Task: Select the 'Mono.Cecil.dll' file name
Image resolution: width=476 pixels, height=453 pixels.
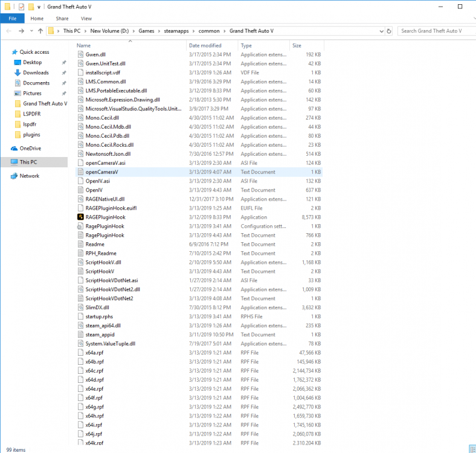Action: 102,118
